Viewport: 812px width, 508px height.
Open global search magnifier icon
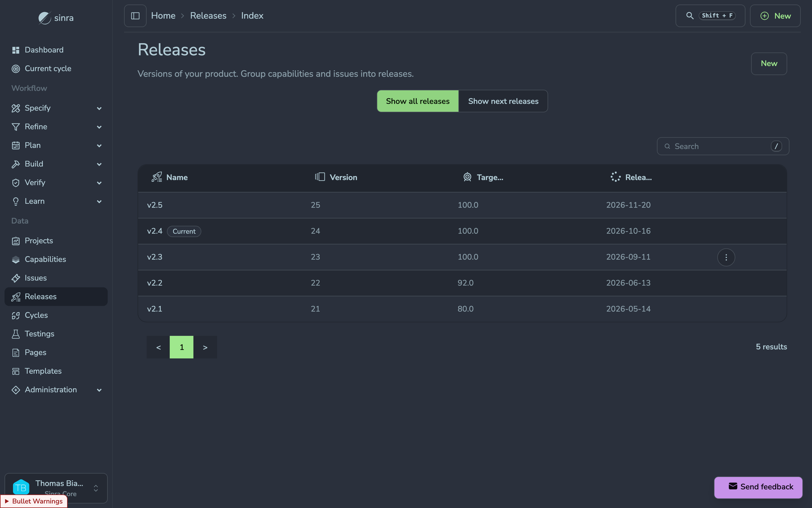690,16
